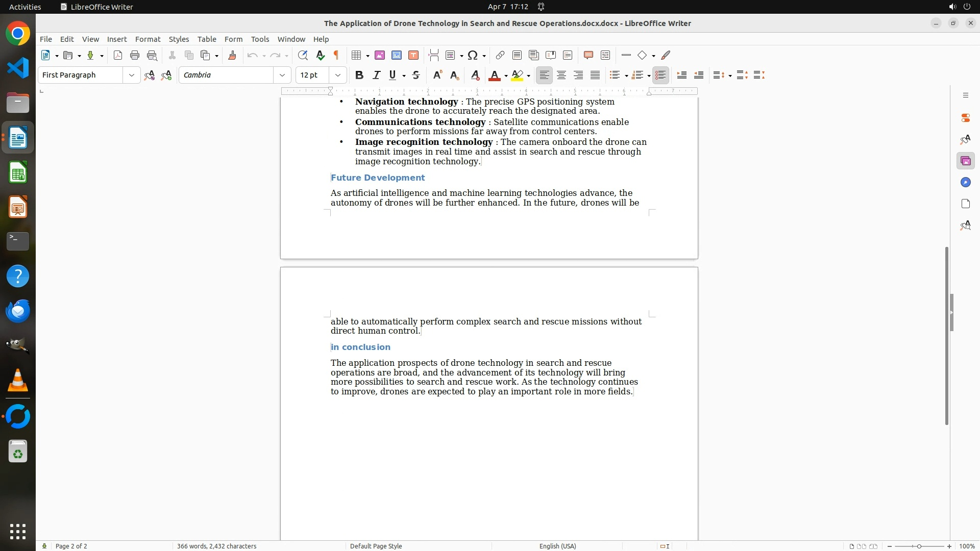Image resolution: width=980 pixels, height=551 pixels.
Task: Click the word count in the status bar
Action: (x=216, y=546)
